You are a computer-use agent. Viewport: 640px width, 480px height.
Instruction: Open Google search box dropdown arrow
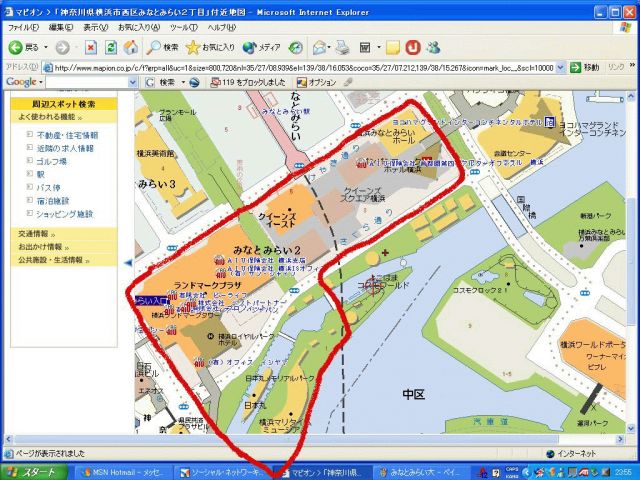point(133,82)
